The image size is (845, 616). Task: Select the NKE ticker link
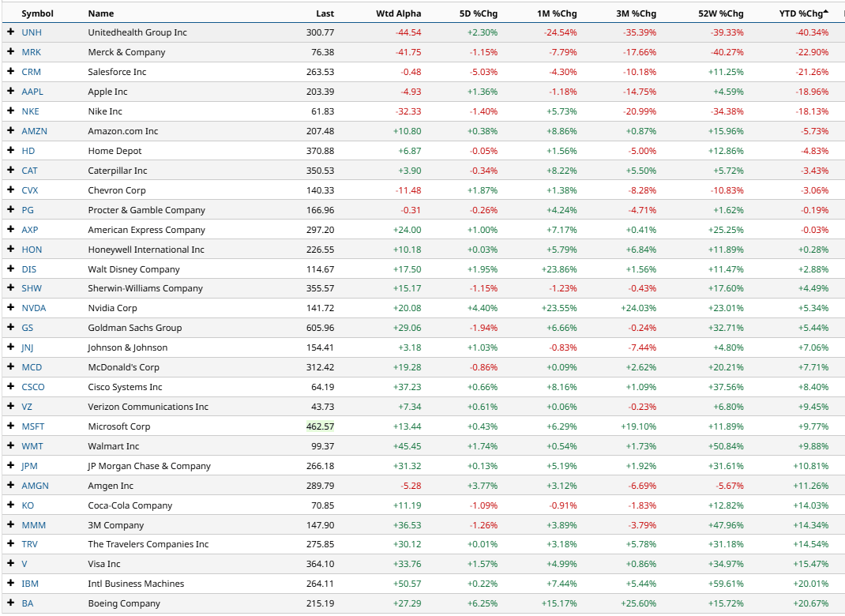(x=30, y=111)
